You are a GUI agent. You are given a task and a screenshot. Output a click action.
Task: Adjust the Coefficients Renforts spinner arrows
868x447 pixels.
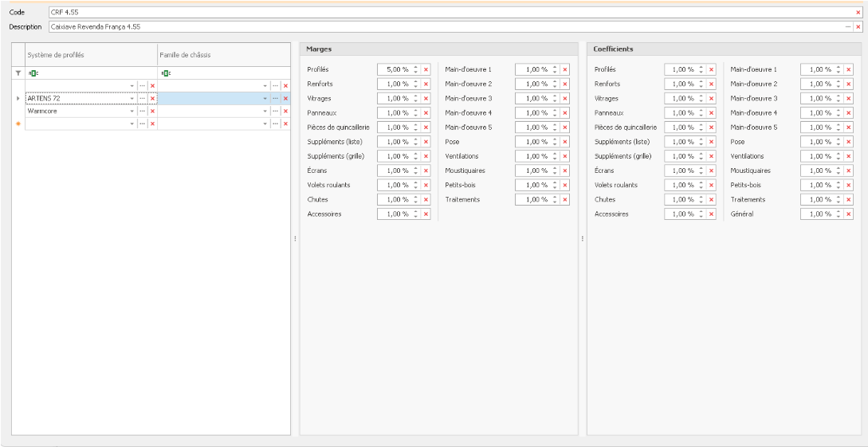click(701, 84)
